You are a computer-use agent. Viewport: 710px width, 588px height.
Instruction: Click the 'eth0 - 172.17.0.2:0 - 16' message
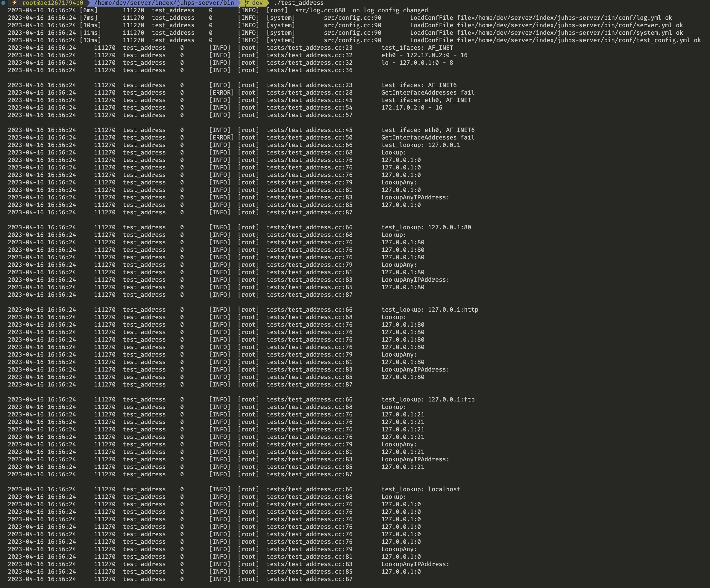point(424,55)
